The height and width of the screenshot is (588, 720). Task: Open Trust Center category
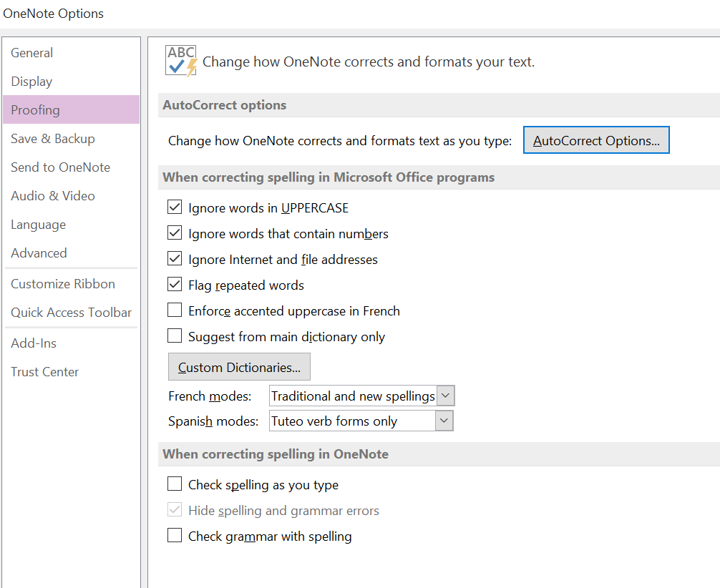71,371
